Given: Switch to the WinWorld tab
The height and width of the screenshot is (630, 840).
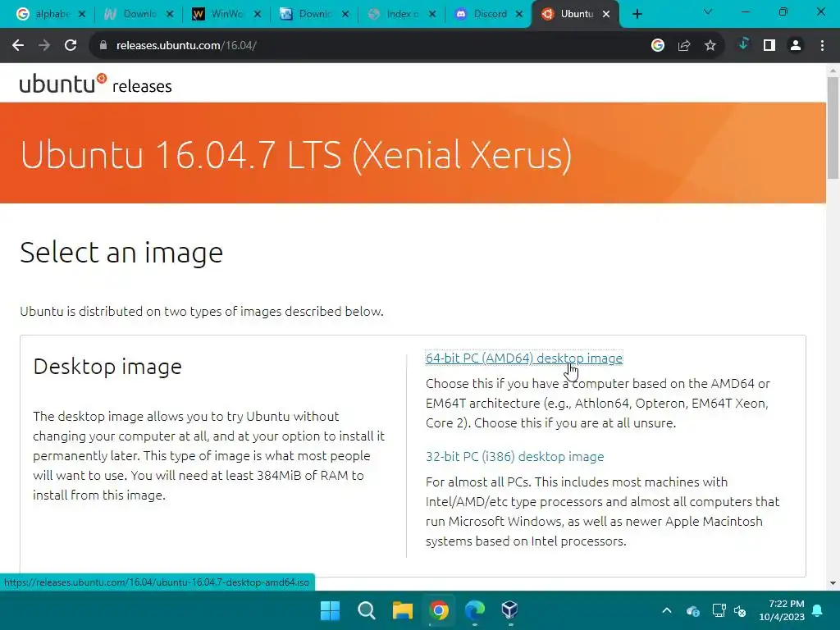Looking at the screenshot, I should (x=226, y=14).
